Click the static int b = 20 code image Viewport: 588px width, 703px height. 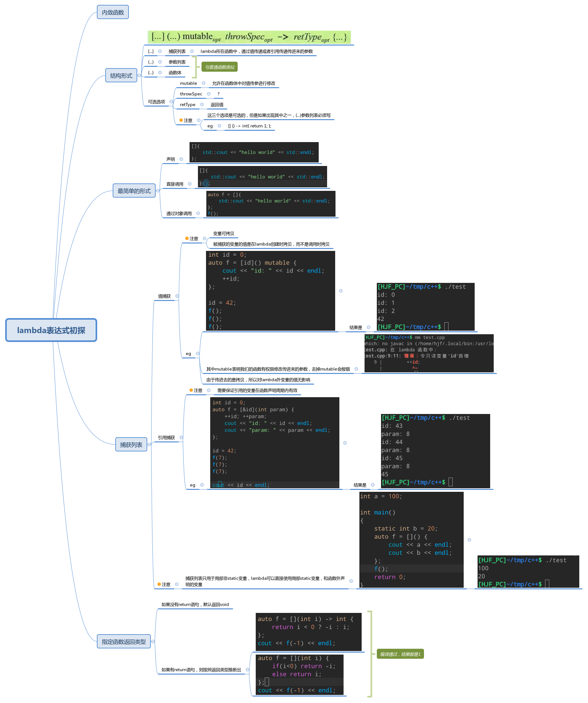(412, 540)
